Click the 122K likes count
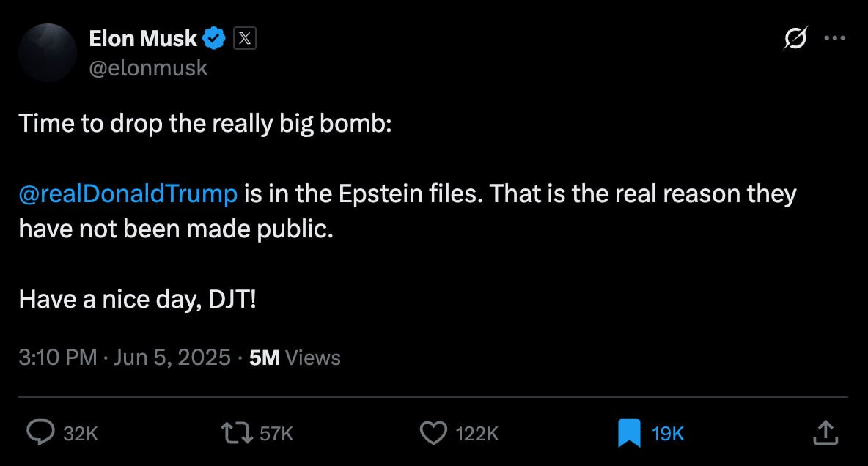 (477, 434)
